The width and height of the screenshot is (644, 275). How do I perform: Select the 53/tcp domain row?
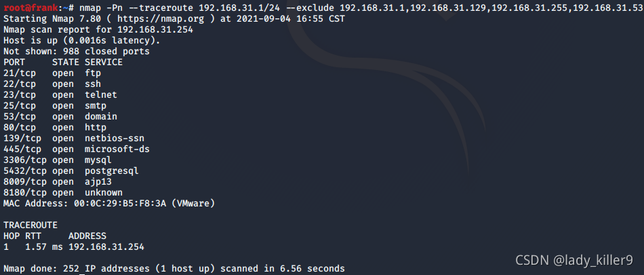pyautogui.click(x=60, y=116)
